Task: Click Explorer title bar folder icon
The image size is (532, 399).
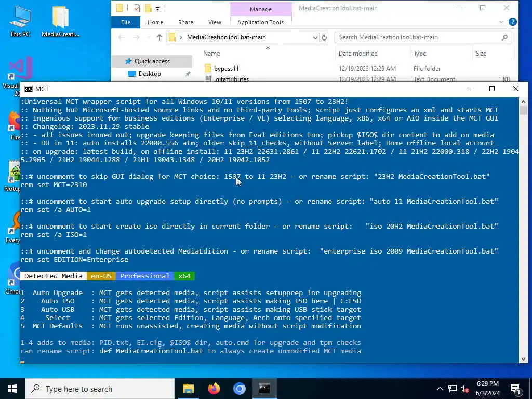Action: coord(119,8)
